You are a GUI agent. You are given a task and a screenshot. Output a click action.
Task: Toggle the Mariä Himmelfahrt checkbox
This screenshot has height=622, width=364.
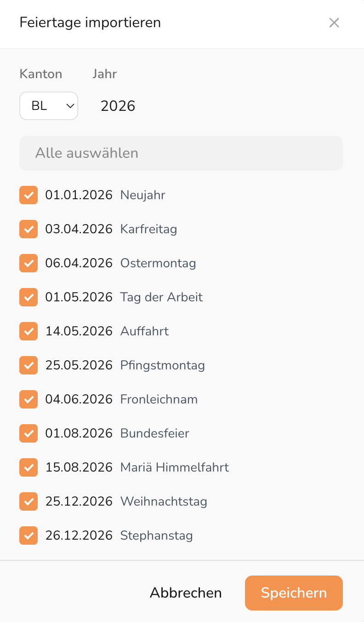click(x=28, y=467)
